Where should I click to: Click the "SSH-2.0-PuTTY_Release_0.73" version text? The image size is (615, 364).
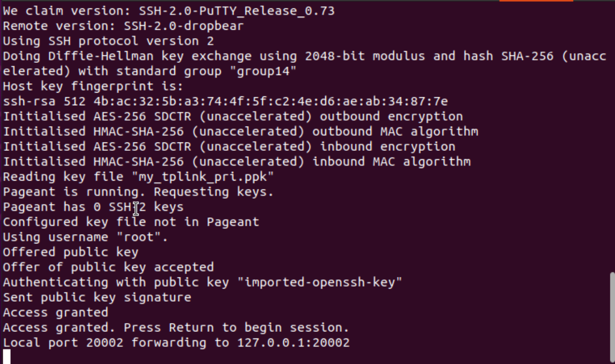[237, 11]
